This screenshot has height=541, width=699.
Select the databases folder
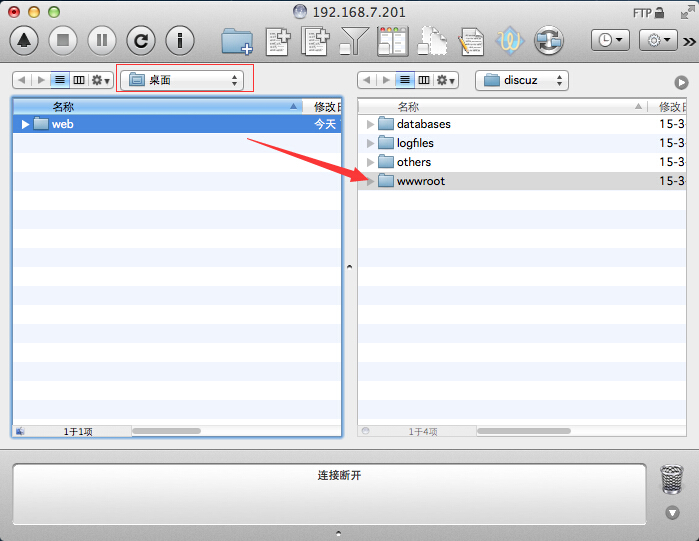(423, 124)
